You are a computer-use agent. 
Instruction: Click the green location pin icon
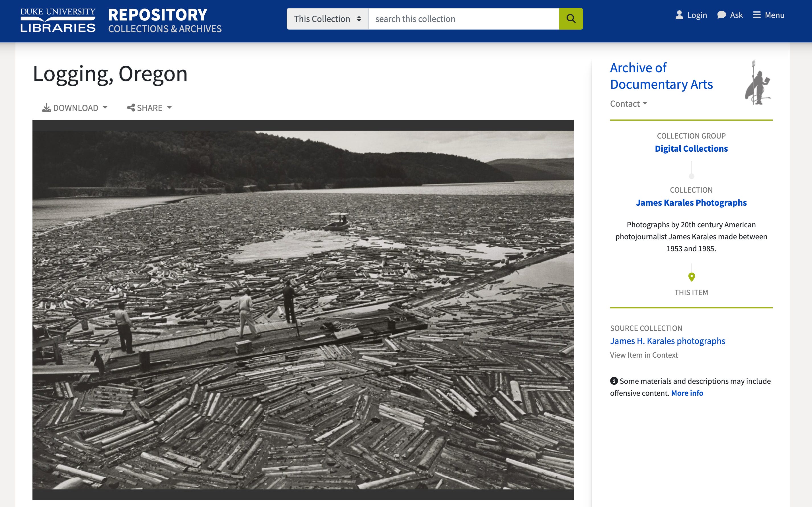[x=691, y=277]
